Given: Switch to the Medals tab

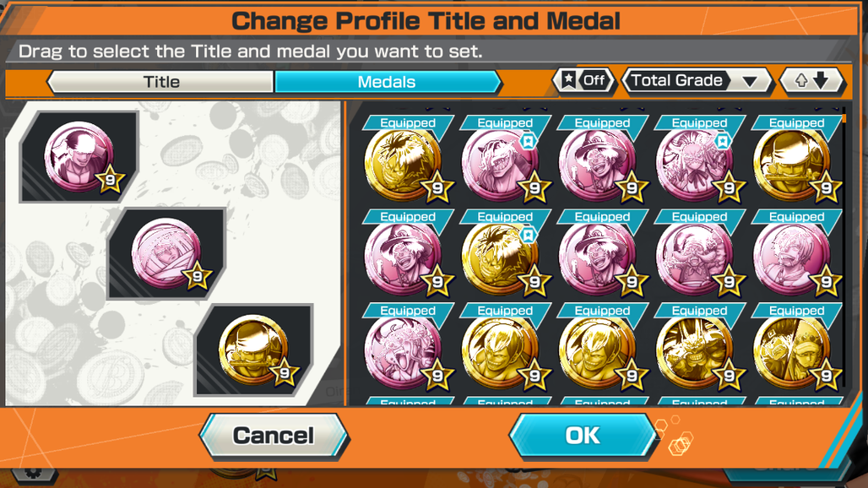Looking at the screenshot, I should coord(387,82).
